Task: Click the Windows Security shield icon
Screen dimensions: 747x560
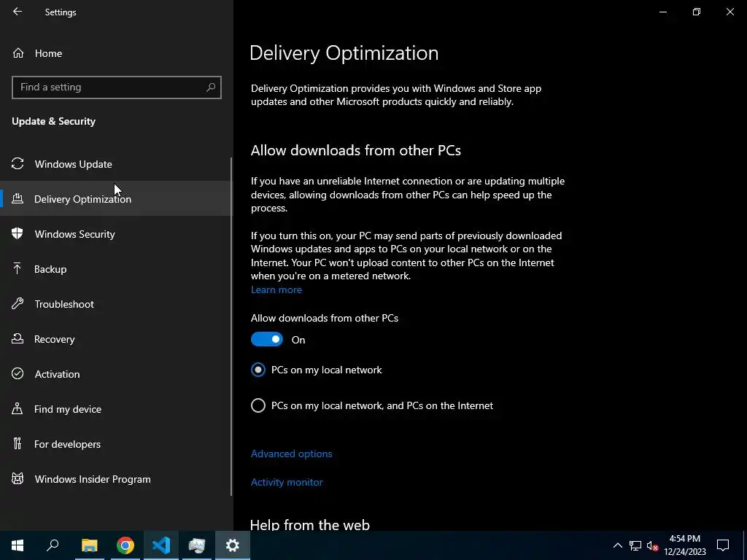Action: 18,234
